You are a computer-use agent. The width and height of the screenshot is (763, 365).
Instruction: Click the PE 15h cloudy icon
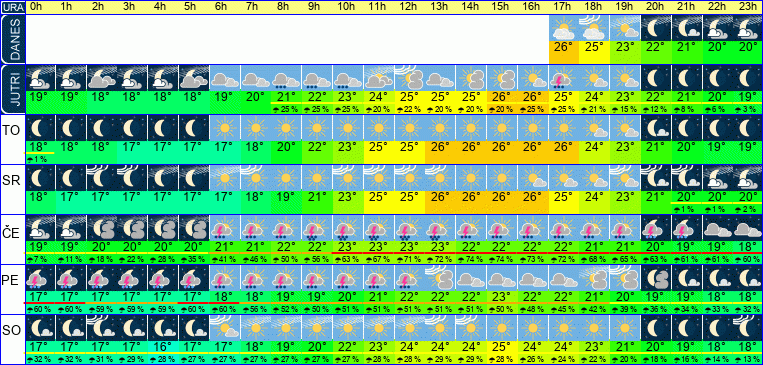[502, 278]
